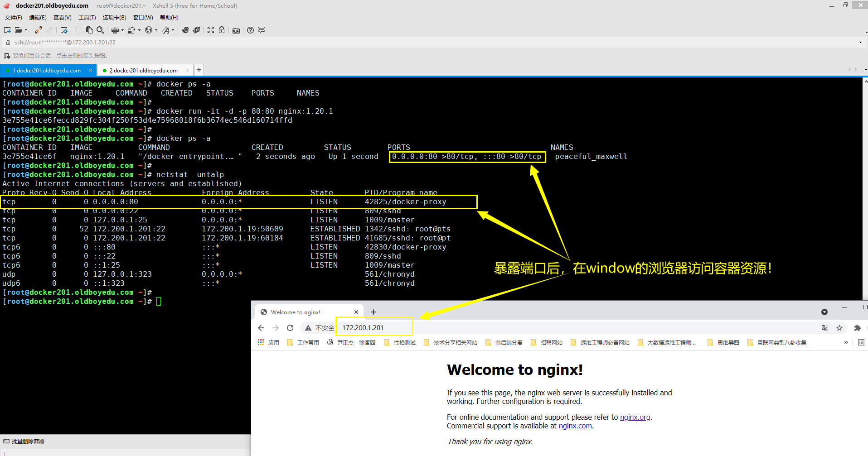Follow the nginx.com support link

click(575, 426)
